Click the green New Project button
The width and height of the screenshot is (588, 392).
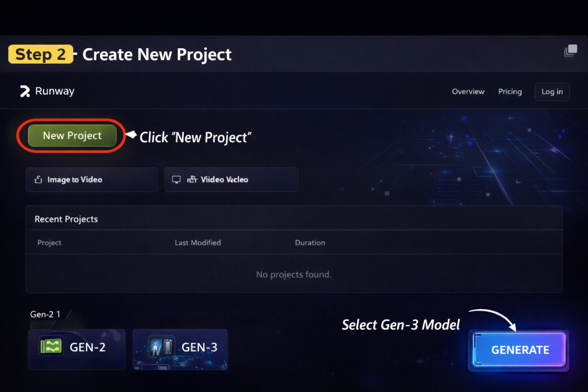point(72,135)
